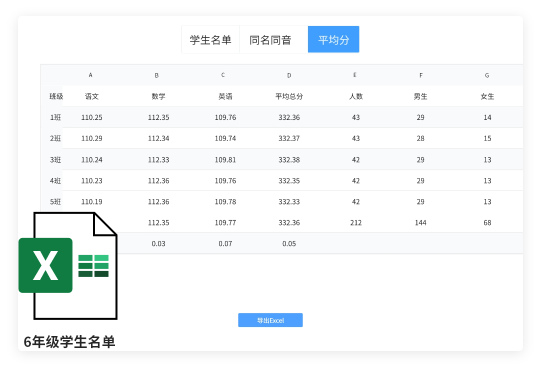541x371 pixels.
Task: Select the 110.25 cell in 1班 row
Action: 92,117
